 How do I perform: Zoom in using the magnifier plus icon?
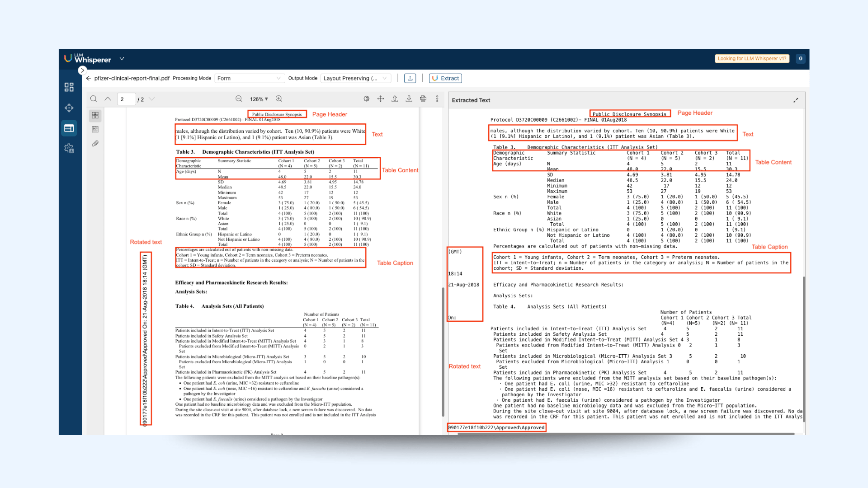[x=279, y=99]
